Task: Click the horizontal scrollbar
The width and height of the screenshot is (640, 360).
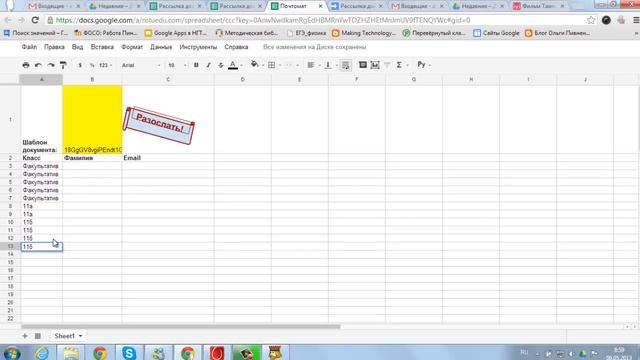Action: [180, 327]
